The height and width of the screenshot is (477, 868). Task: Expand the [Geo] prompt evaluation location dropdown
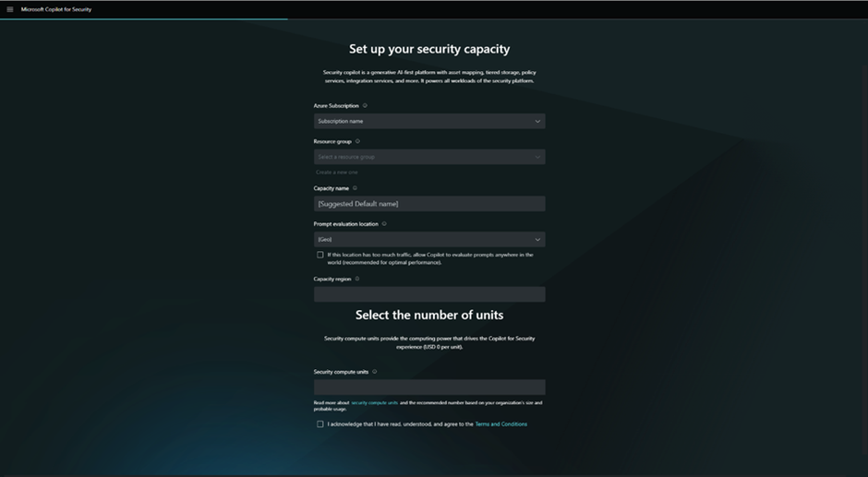pos(429,240)
